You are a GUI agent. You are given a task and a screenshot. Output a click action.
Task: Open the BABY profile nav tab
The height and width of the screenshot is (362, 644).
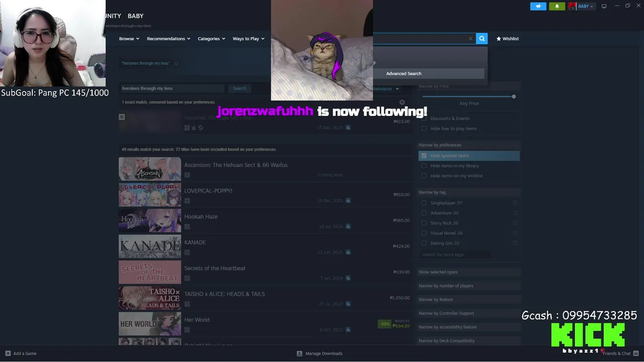135,16
